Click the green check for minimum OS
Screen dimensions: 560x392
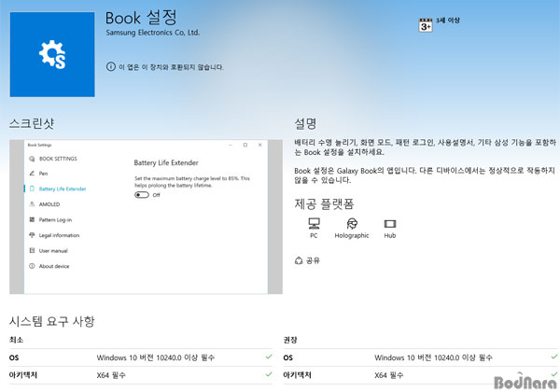pyautogui.click(x=269, y=357)
